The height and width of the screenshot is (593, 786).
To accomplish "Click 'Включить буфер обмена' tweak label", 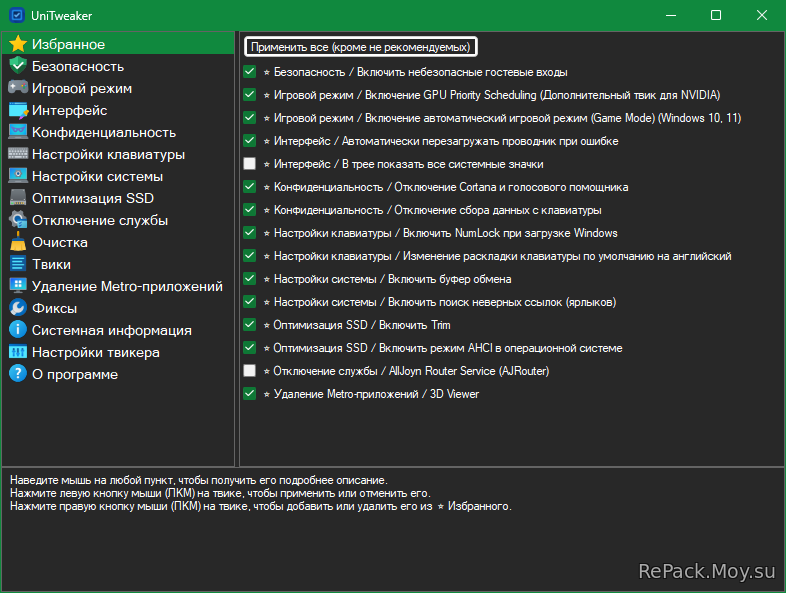I will (x=392, y=279).
